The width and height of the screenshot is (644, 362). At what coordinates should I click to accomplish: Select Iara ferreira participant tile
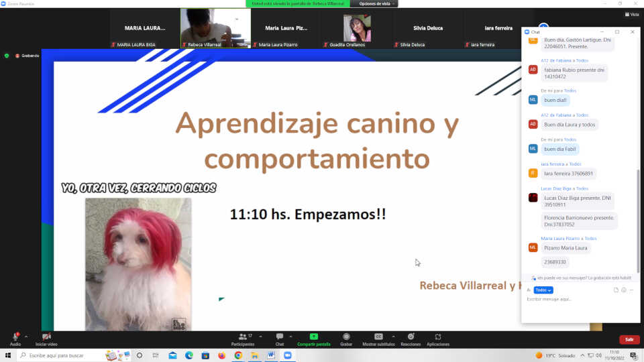(498, 28)
